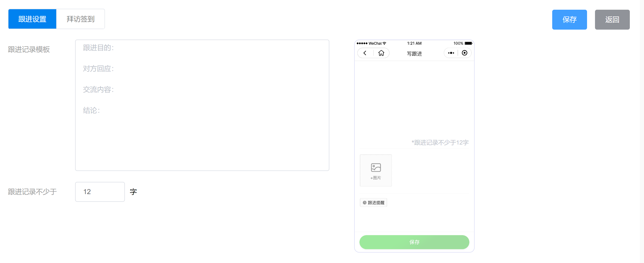The image size is (644, 263).
Task: Click the 写跟进 title in phone preview
Action: 414,53
